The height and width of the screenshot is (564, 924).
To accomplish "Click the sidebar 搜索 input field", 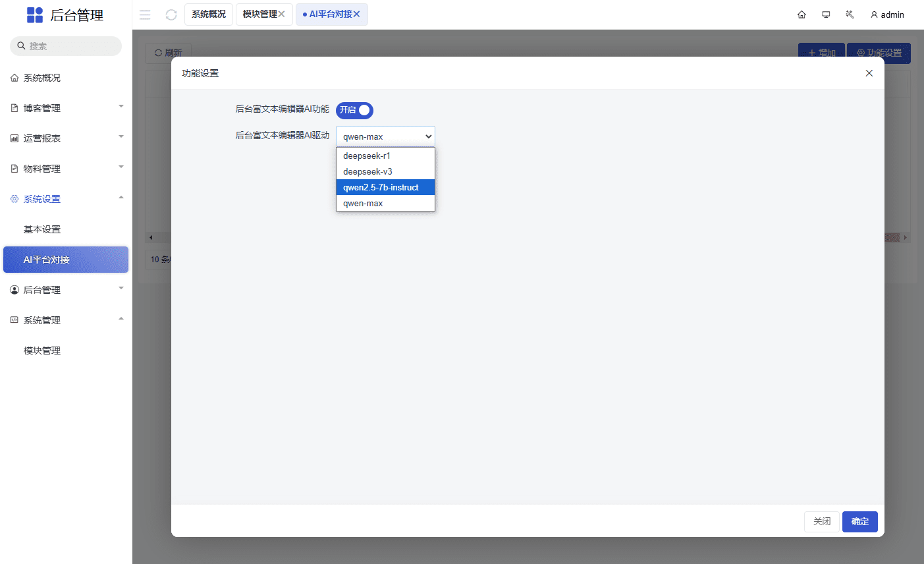I will point(69,46).
